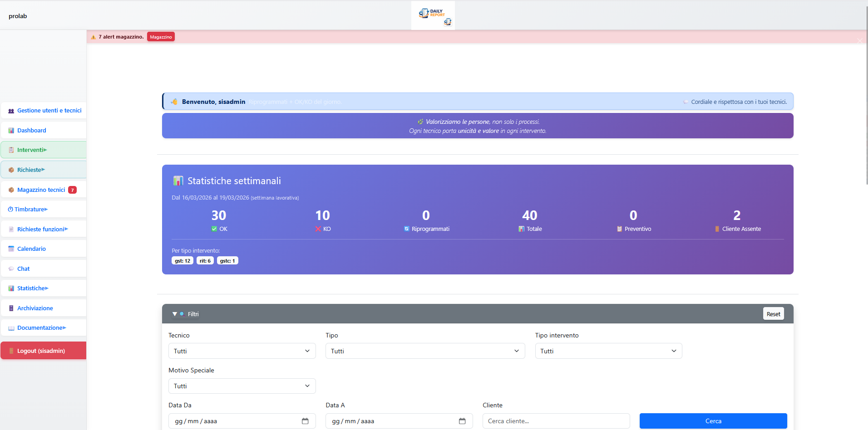The image size is (868, 430).
Task: Close the warehouse alert banner
Action: (860, 41)
